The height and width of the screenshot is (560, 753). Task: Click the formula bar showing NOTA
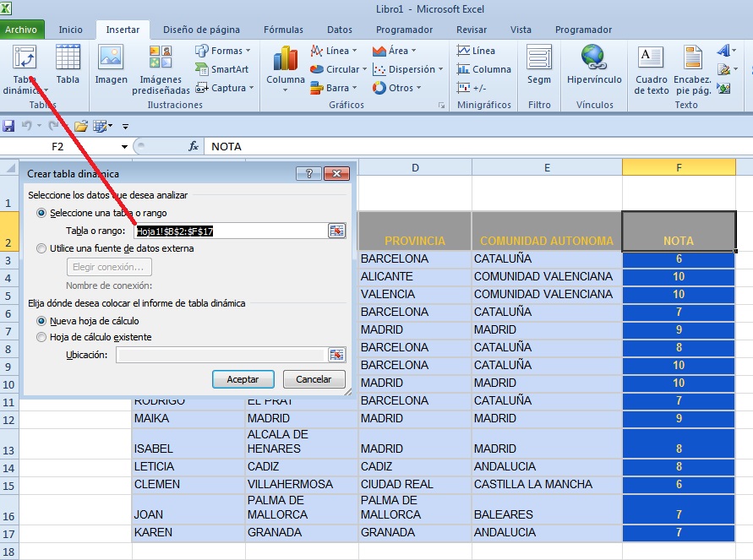pyautogui.click(x=477, y=146)
